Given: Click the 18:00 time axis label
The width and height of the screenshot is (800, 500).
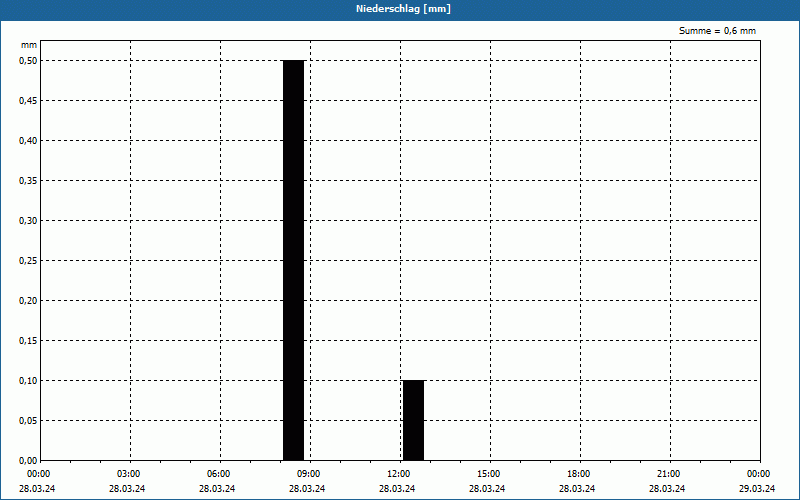Looking at the screenshot, I should pos(579,474).
